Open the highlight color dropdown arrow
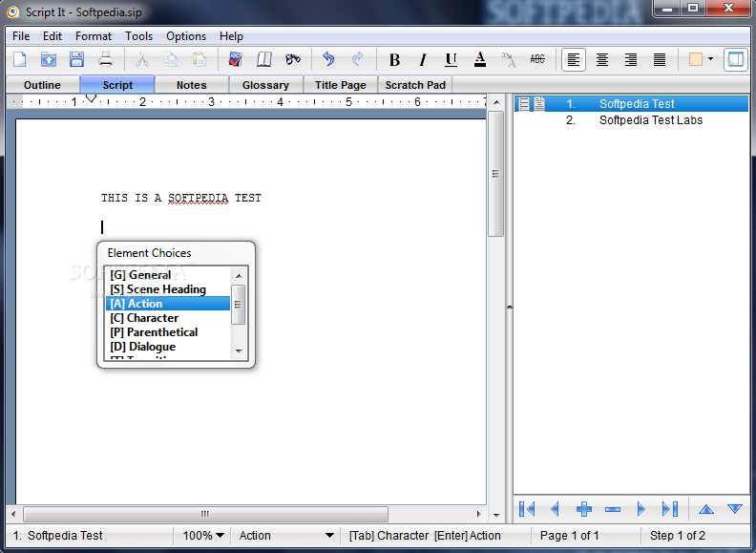 coord(711,59)
